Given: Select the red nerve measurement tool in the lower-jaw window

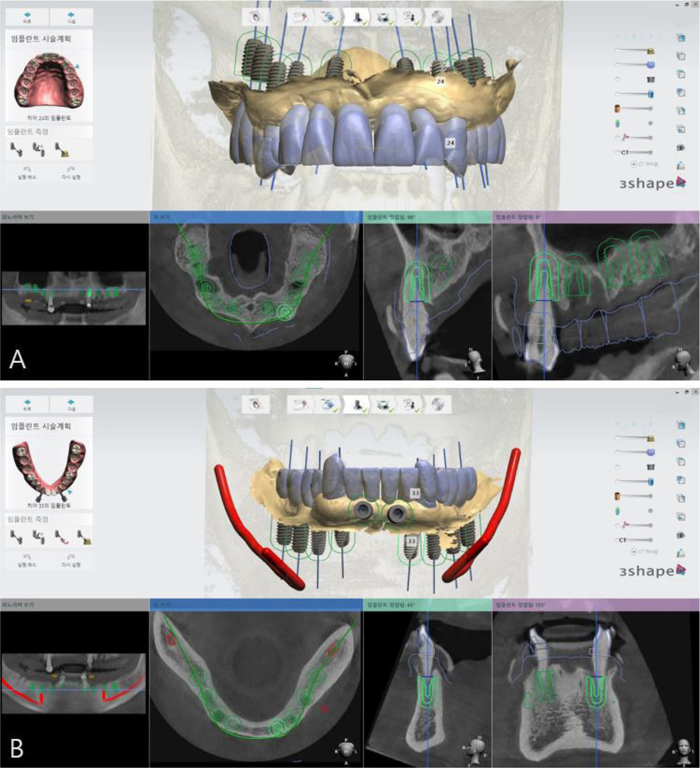Looking at the screenshot, I should (x=61, y=537).
